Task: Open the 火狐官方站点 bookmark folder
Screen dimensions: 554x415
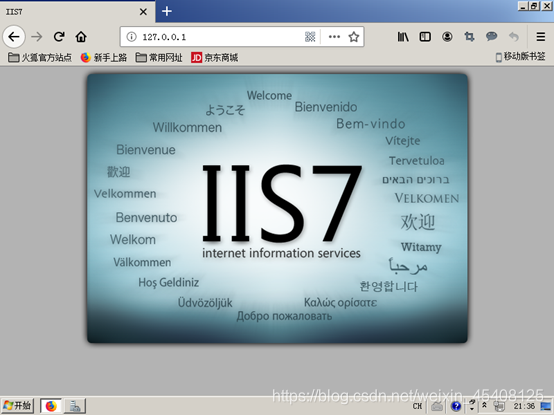Action: (40, 57)
